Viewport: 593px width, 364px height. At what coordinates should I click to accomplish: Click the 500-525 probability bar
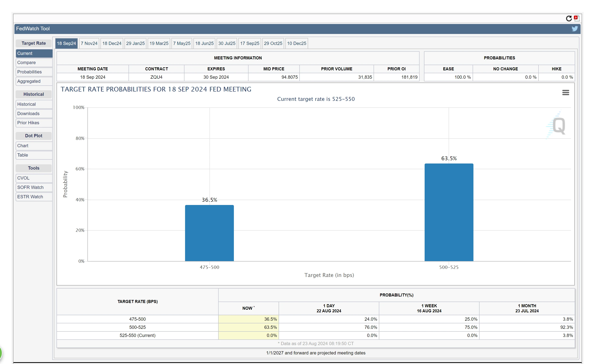449,212
